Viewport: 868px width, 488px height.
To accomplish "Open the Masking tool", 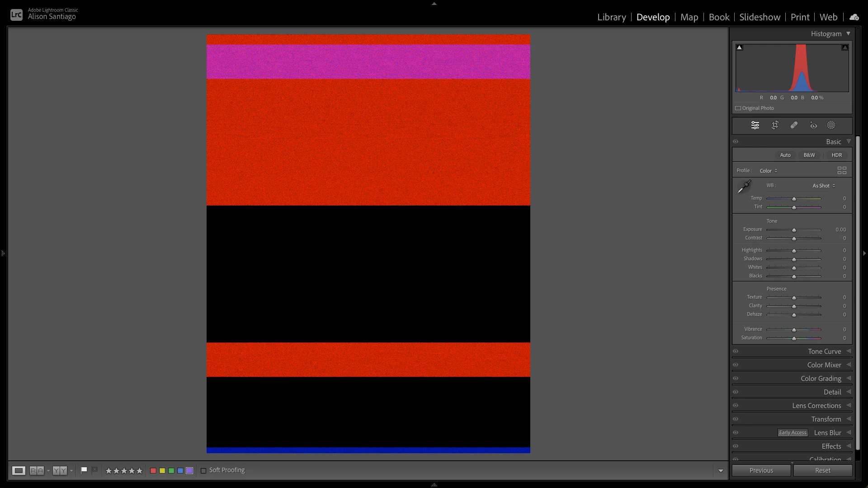I will [831, 125].
